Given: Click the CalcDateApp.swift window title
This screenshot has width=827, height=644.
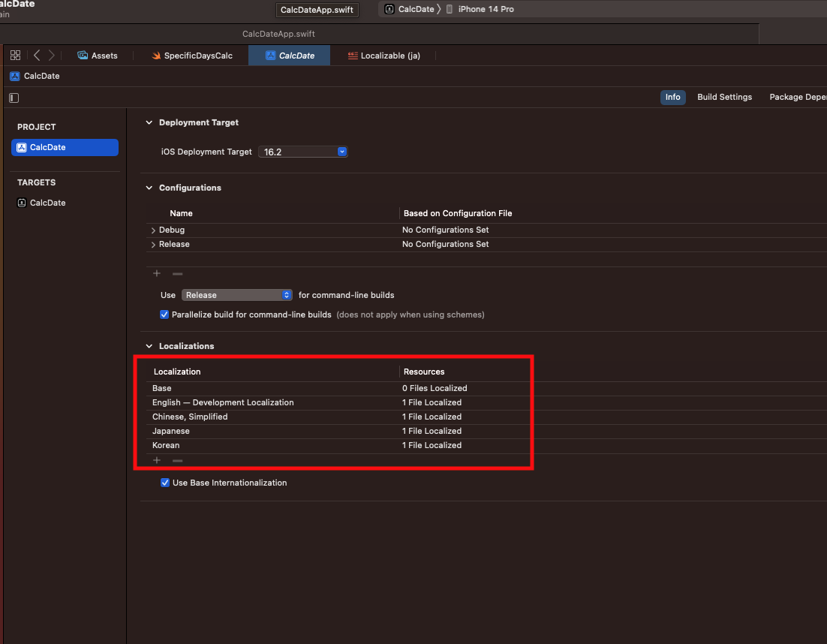Looking at the screenshot, I should (x=278, y=34).
